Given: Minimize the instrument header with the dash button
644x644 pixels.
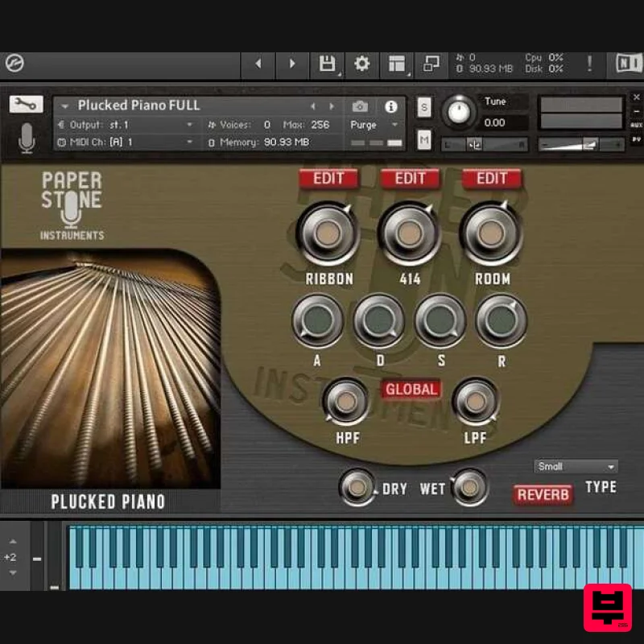Looking at the screenshot, I should click(636, 111).
